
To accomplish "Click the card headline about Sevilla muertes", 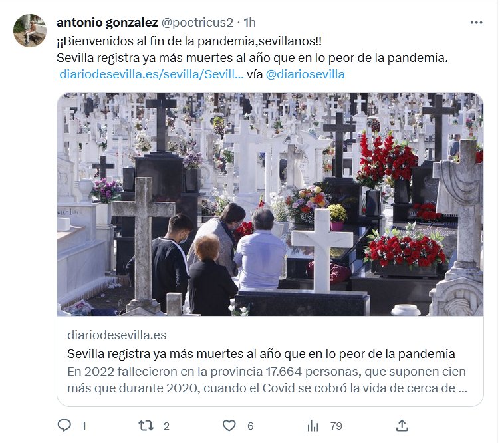I will click(261, 354).
